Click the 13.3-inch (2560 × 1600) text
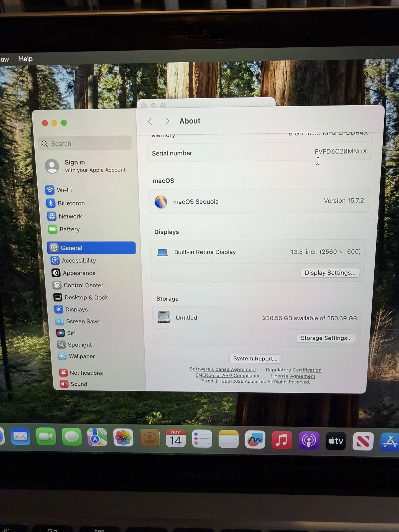 coord(326,252)
